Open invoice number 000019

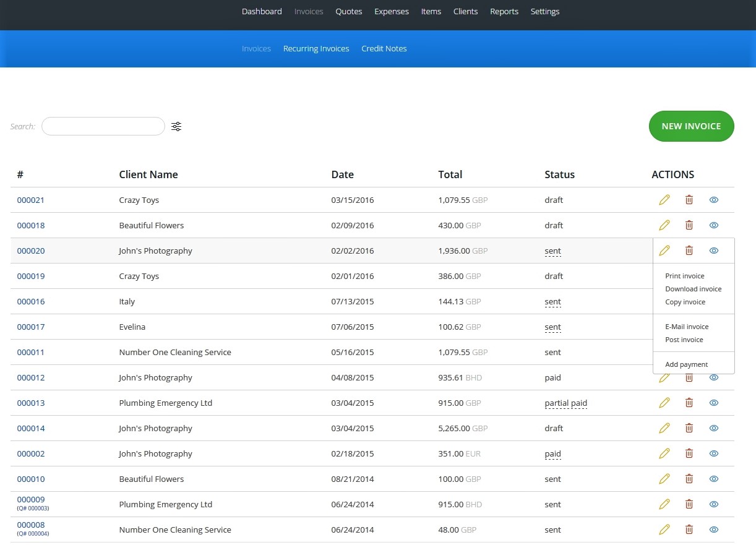31,276
